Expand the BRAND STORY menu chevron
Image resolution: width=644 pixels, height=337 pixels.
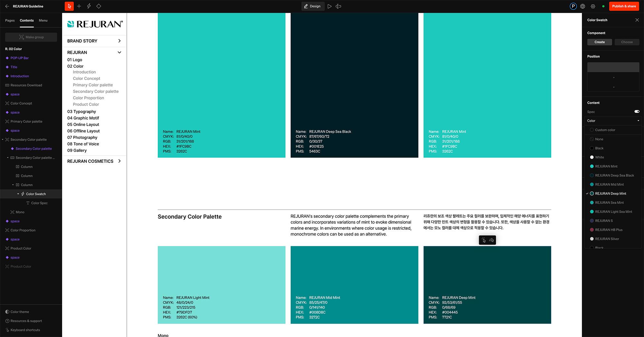click(119, 41)
